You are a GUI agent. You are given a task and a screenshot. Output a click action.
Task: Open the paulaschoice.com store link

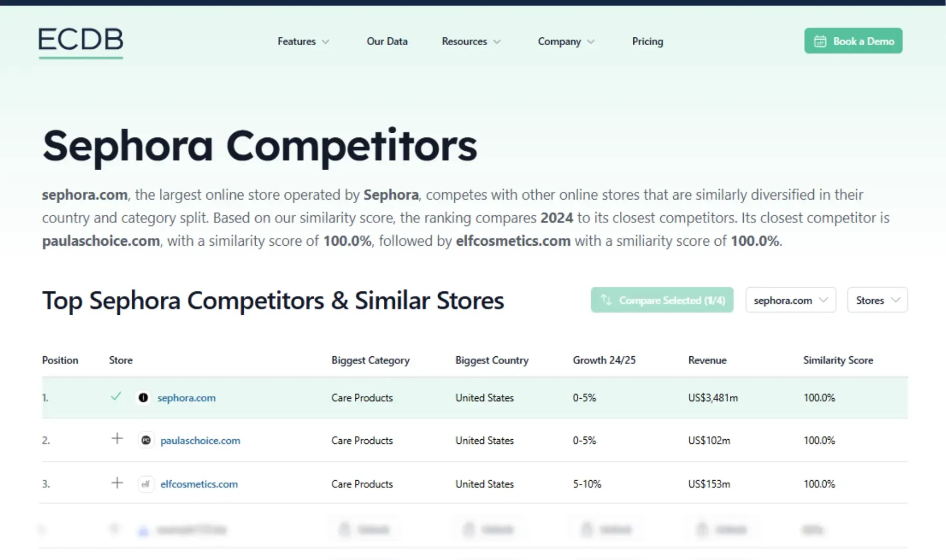click(x=200, y=441)
